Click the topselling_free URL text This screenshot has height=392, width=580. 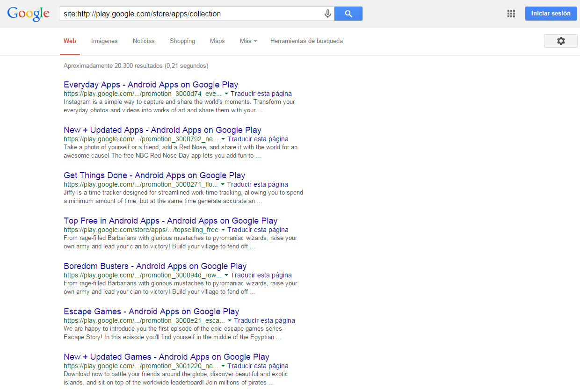(x=141, y=230)
